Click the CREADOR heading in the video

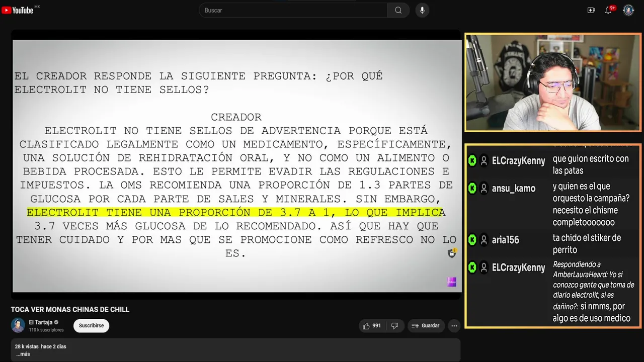pos(236,117)
